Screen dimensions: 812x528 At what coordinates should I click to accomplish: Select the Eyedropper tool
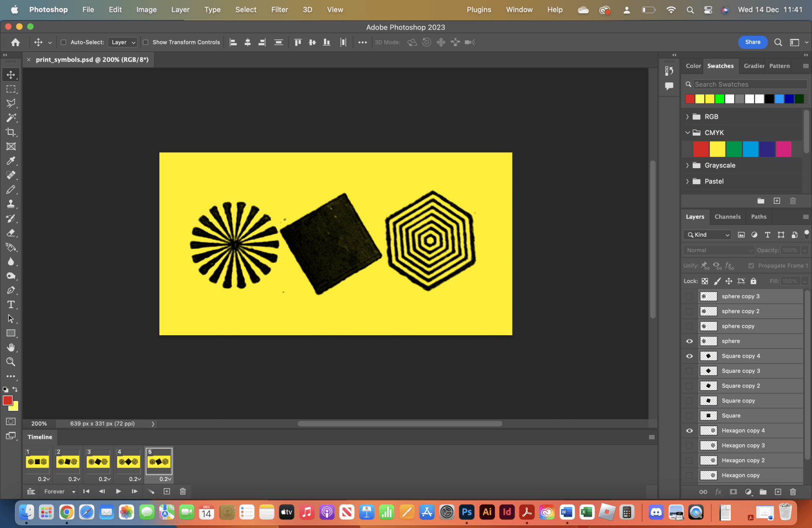pos(11,161)
